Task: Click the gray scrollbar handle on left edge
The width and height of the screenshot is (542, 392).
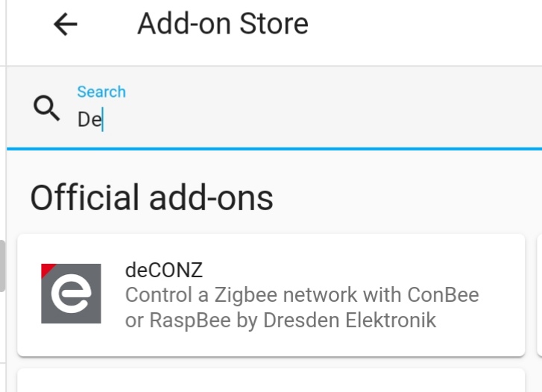Action: point(2,265)
